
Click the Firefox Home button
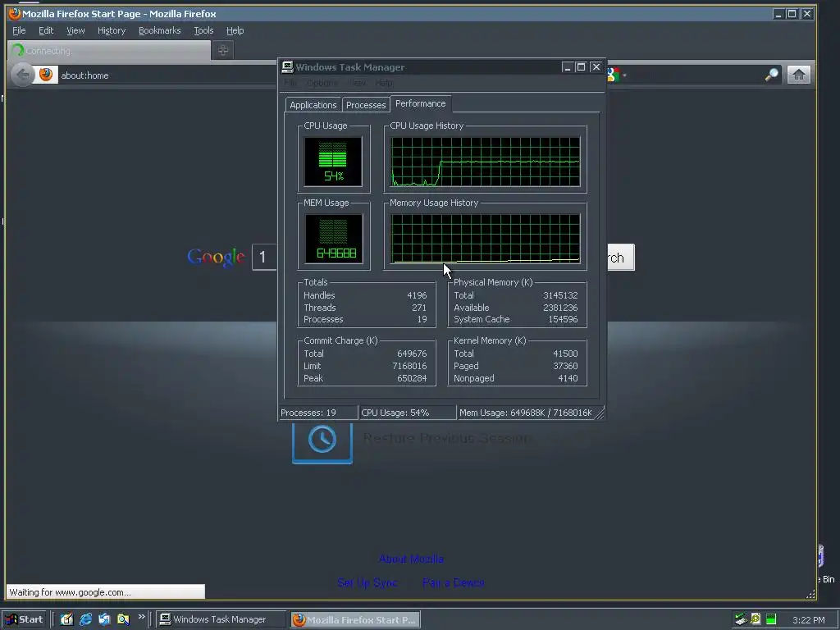click(x=799, y=75)
